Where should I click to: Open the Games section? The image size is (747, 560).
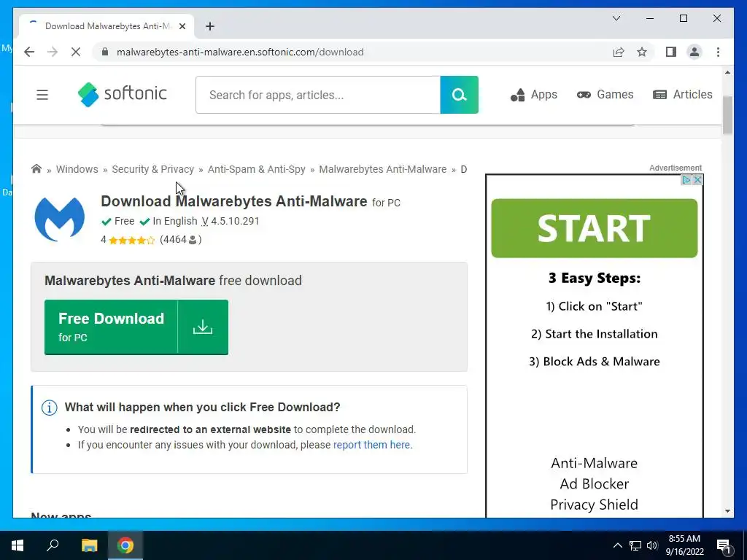[605, 95]
